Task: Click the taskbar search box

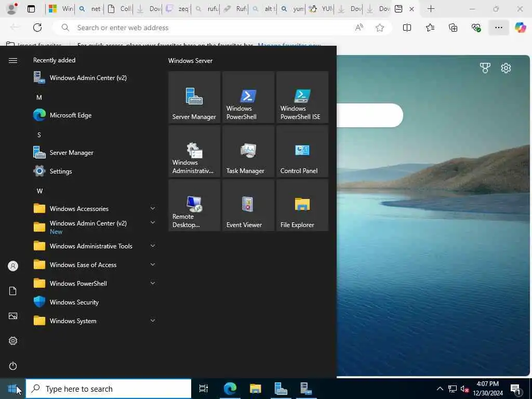Action: tap(109, 389)
